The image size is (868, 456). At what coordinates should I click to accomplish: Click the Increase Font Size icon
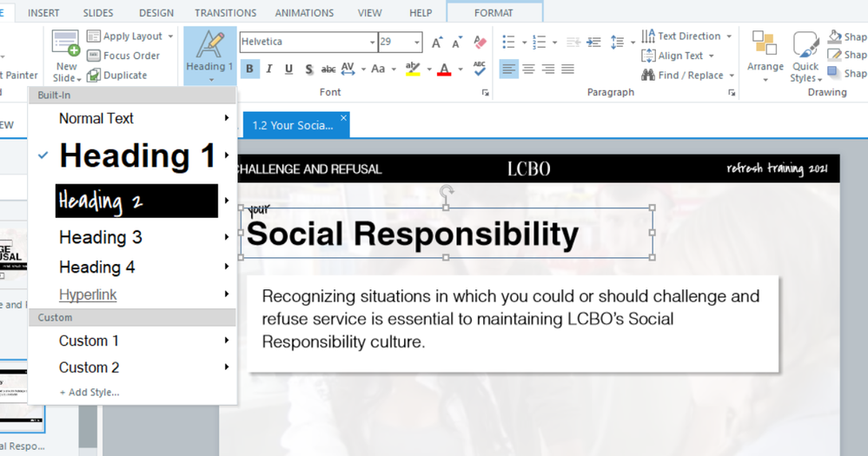pos(437,42)
